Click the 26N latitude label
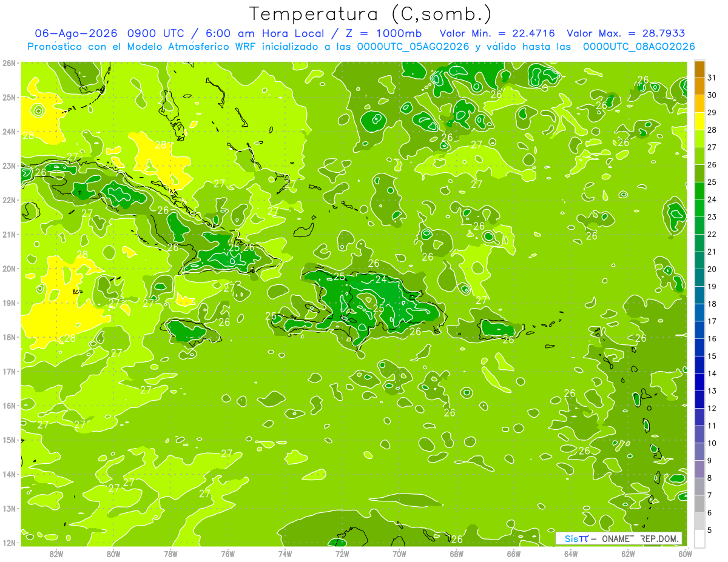Screen dimensions: 728x562 (x=9, y=63)
